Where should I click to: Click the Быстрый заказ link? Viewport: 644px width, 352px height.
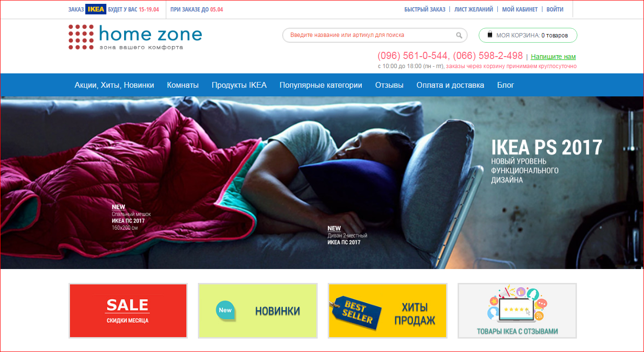[425, 10]
